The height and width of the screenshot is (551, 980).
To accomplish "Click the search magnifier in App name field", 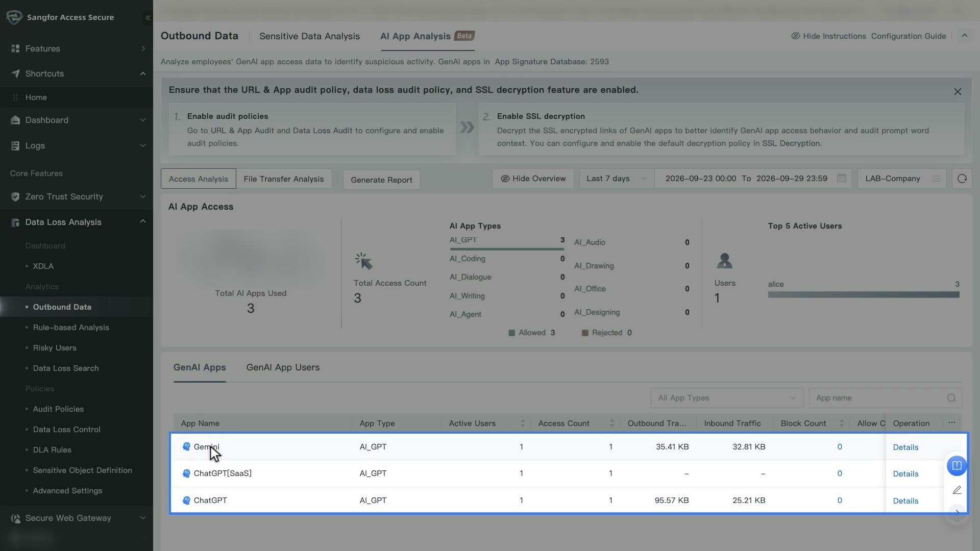I will [951, 398].
